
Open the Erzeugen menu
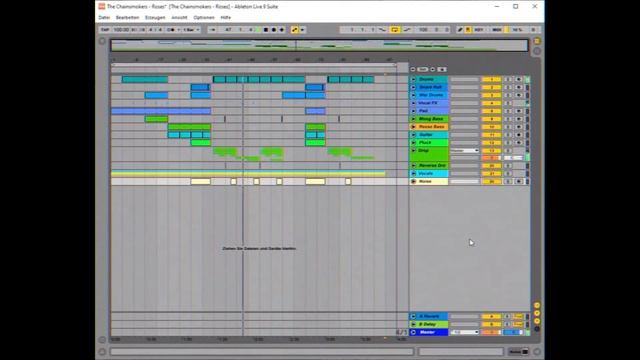(x=155, y=18)
